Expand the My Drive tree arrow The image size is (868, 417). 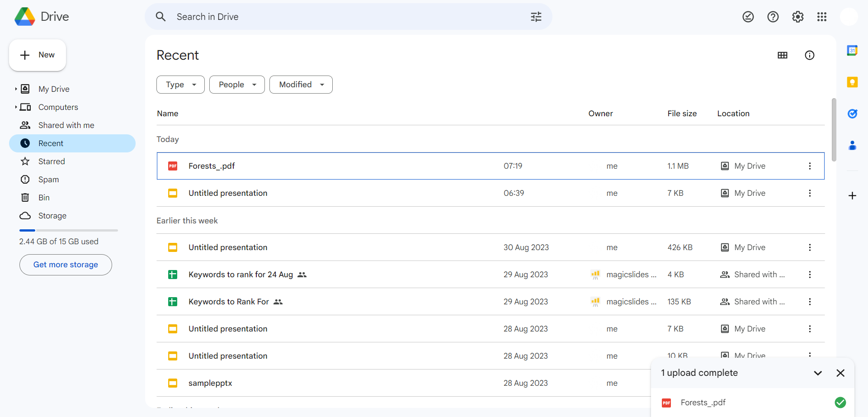[x=16, y=89]
